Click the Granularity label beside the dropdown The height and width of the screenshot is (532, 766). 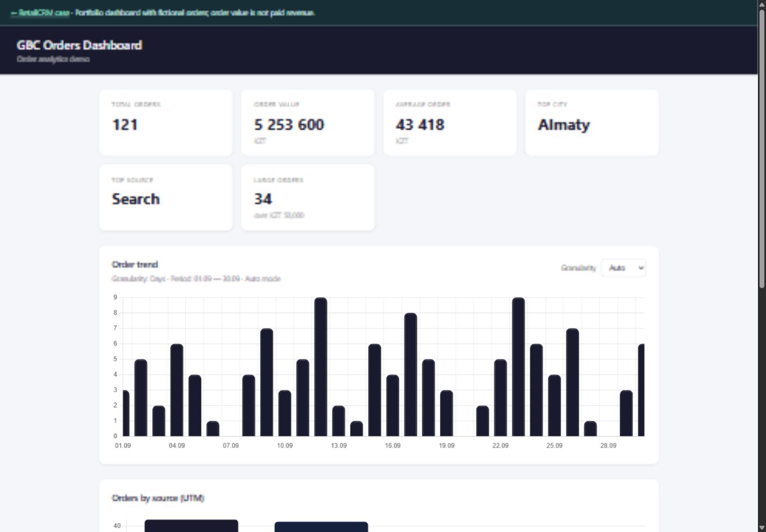point(578,268)
